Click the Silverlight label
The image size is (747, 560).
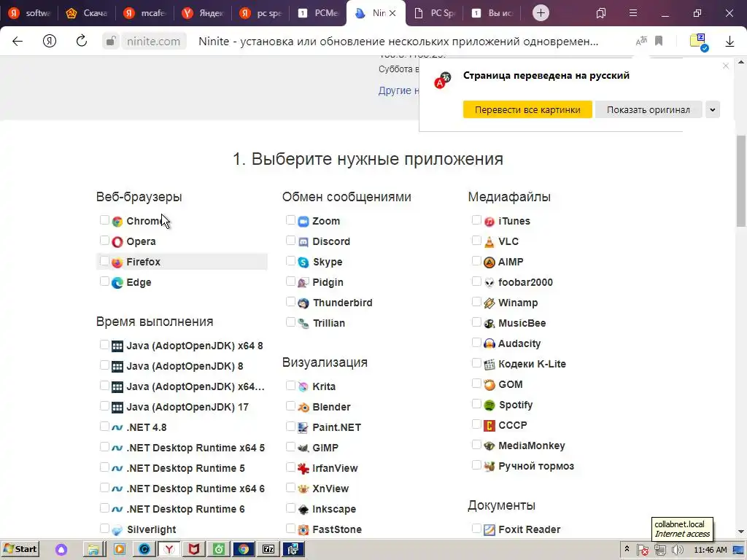pyautogui.click(x=151, y=529)
